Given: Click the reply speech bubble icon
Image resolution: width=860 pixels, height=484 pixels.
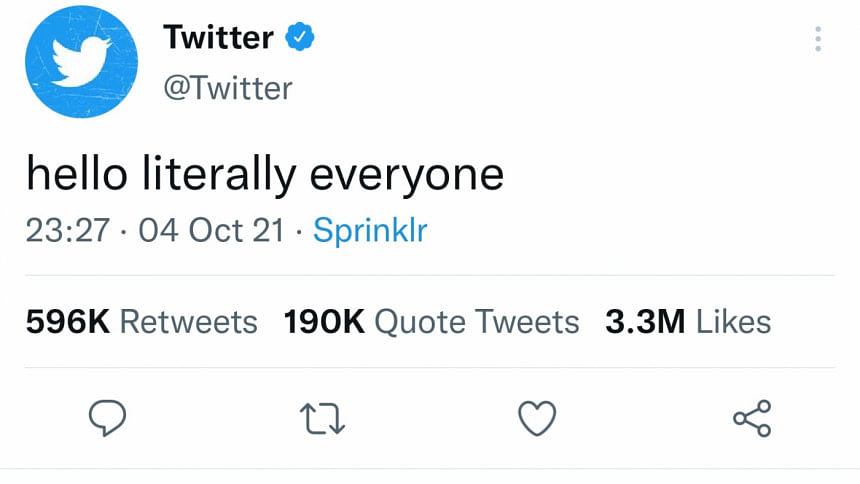Looking at the screenshot, I should 108,418.
